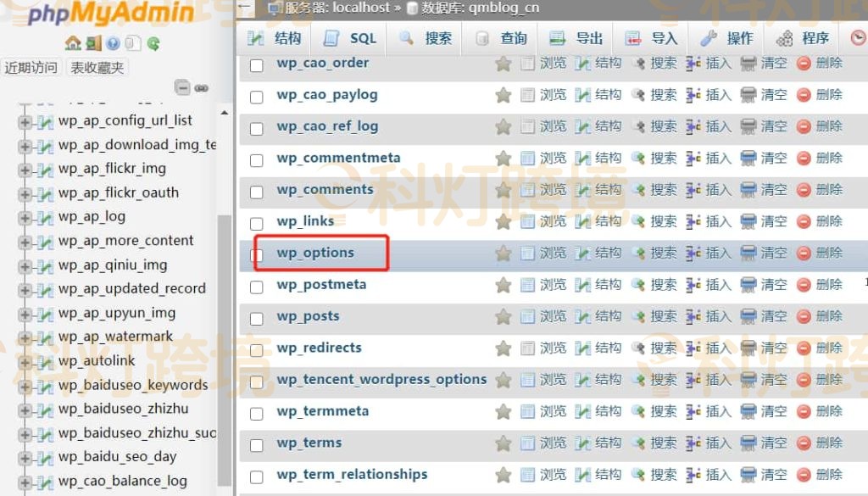Switch to the 搜索 (Search) tab
The height and width of the screenshot is (496, 868).
(425, 38)
